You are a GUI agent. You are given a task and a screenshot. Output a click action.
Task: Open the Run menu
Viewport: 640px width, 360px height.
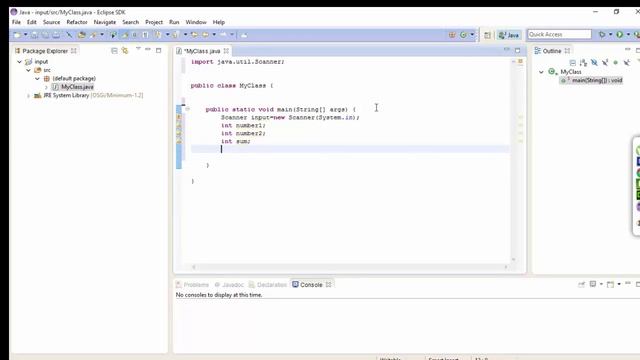pyautogui.click(x=174, y=22)
